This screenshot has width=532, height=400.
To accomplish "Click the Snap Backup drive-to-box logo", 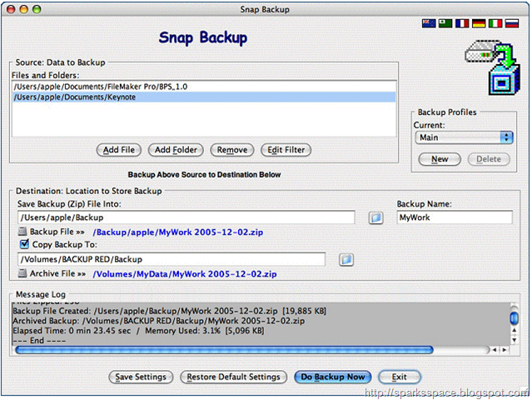I will [x=492, y=67].
